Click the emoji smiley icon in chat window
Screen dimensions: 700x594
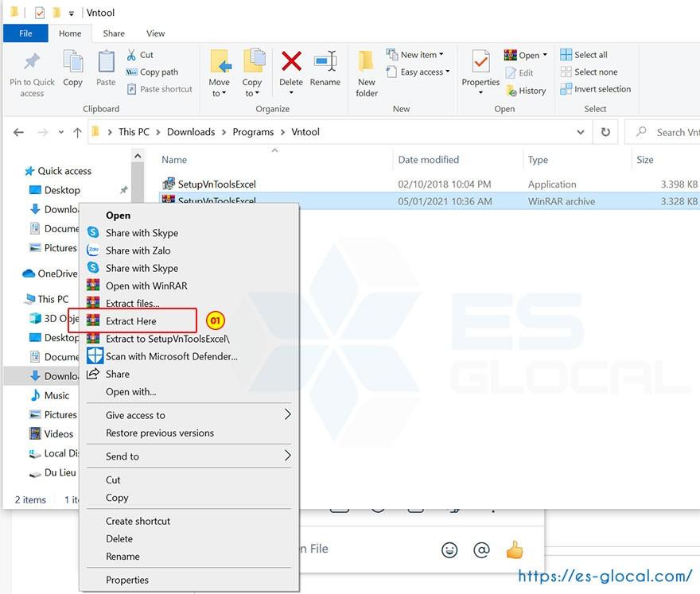click(449, 549)
